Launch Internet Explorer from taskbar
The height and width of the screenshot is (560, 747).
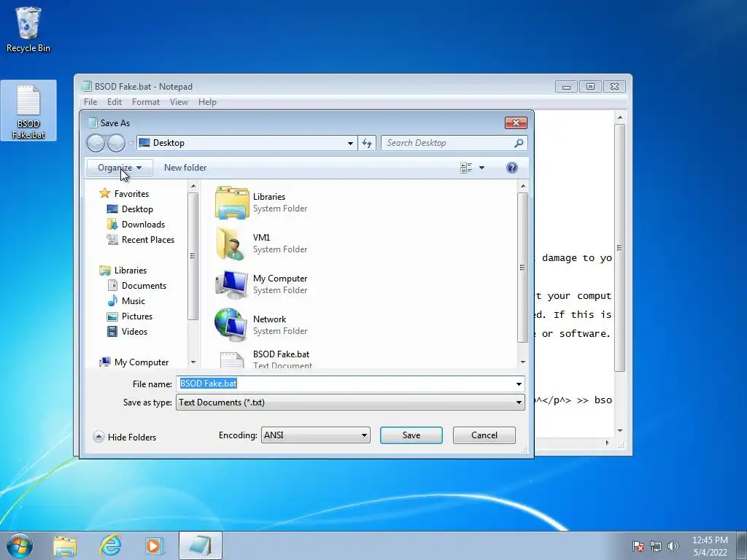click(x=110, y=545)
